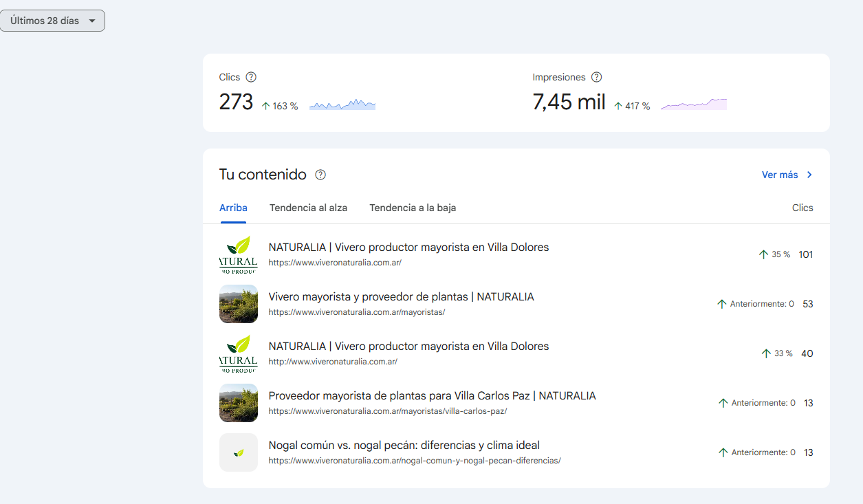Open Proveedor mayorista de plantas para Villa Carlos Paz
863x504 pixels.
pyautogui.click(x=432, y=396)
